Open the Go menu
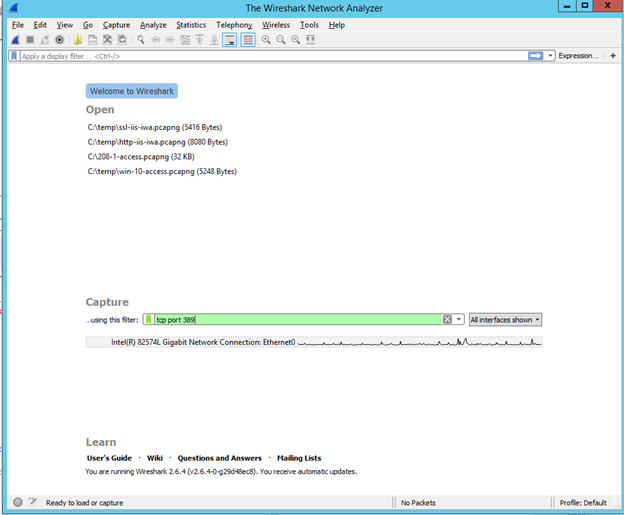Image resolution: width=624 pixels, height=515 pixels. (x=88, y=25)
